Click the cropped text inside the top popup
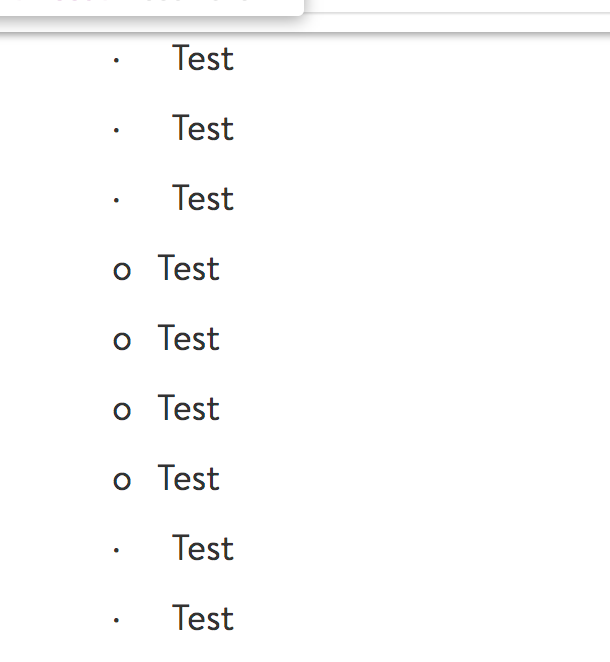The image size is (610, 662). coord(150,3)
